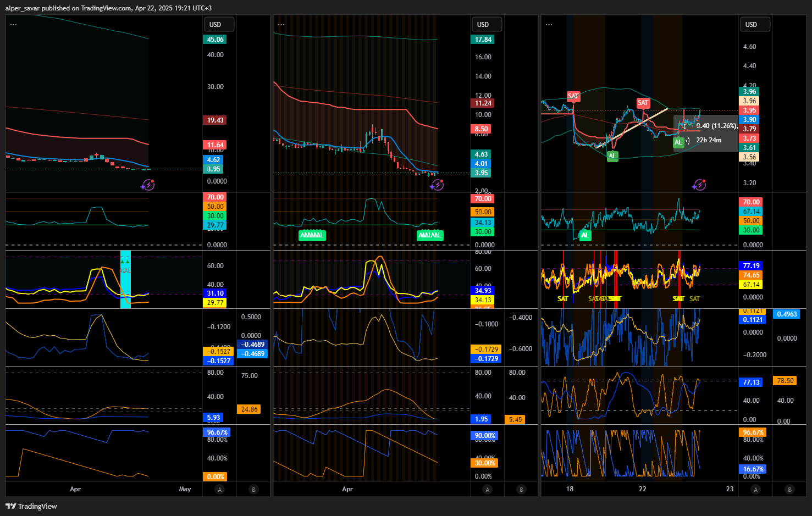Toggle the A scale button on middle chart
Screen dimensions: 812x516
click(487, 489)
